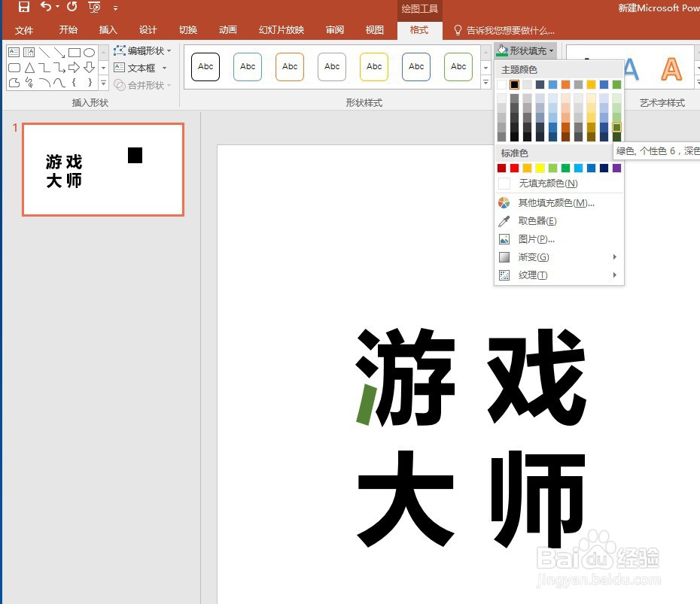Image resolution: width=700 pixels, height=604 pixels.
Task: Open the View (视图) tab
Action: coord(374,30)
